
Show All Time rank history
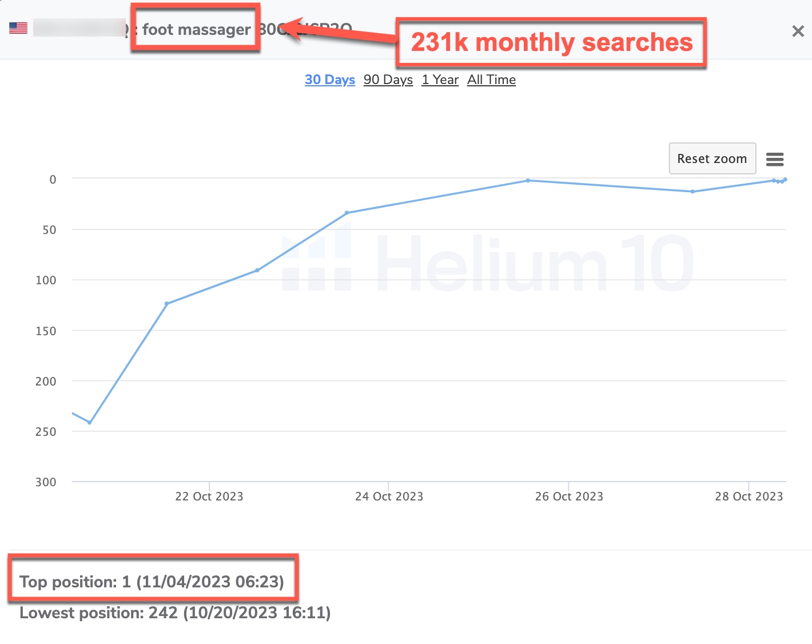(x=491, y=79)
